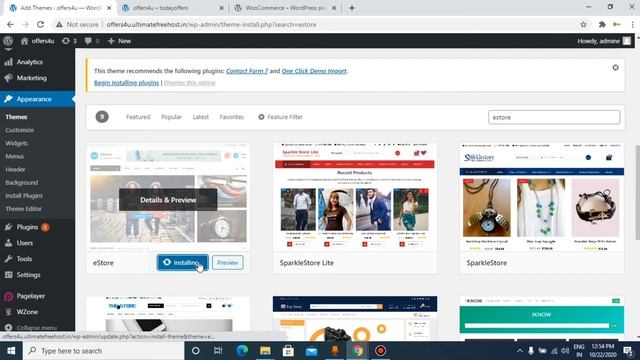Open a new browser tab
The height and width of the screenshot is (360, 640).
tap(352, 8)
